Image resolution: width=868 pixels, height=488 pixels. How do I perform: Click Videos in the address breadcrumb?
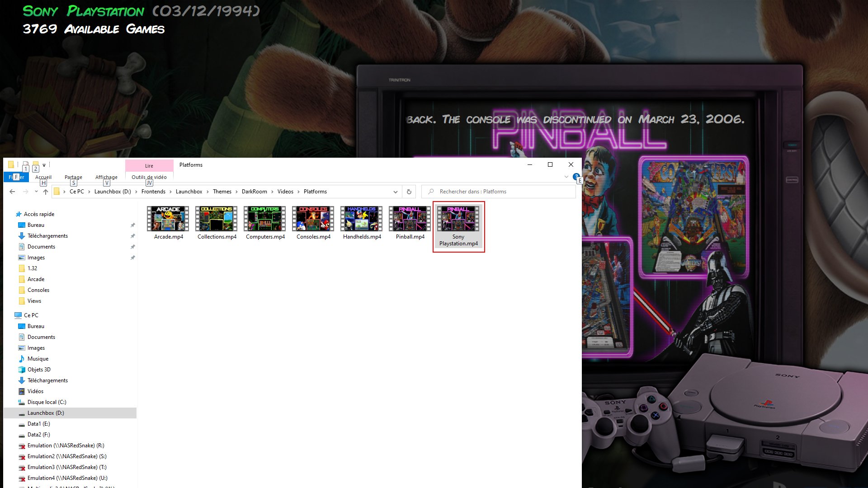(x=285, y=192)
